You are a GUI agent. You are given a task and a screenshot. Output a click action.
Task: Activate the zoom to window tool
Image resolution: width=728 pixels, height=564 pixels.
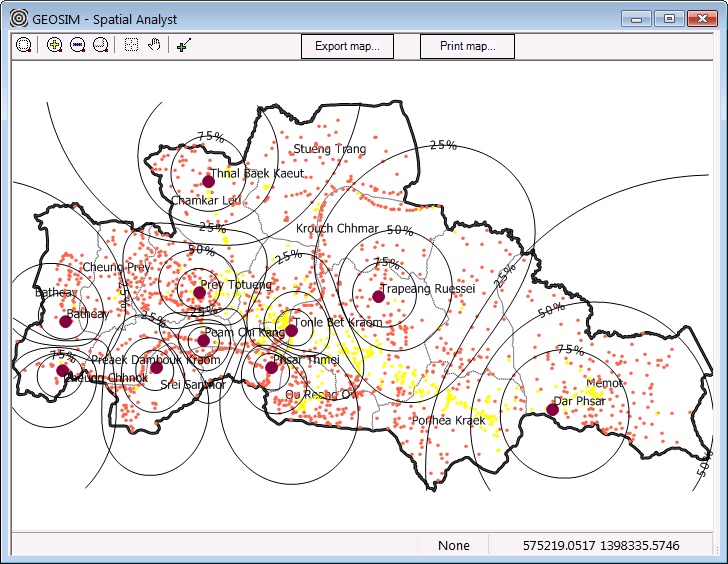pos(100,45)
